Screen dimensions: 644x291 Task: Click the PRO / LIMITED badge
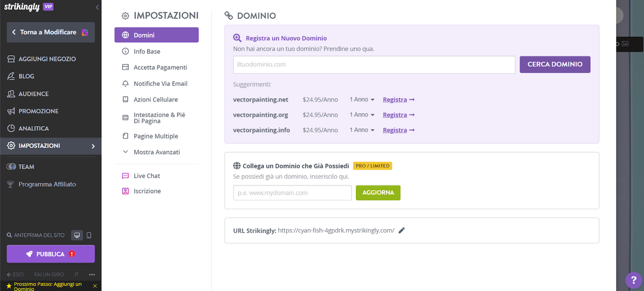(x=372, y=166)
